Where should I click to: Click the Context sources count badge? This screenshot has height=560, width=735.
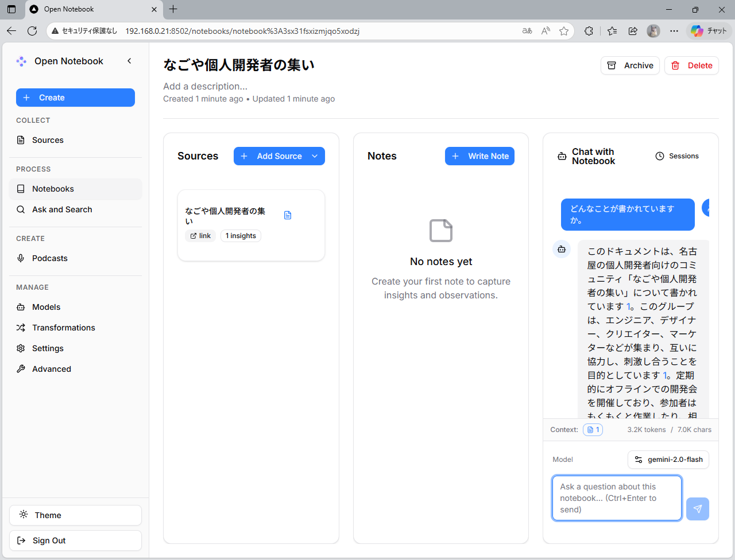point(593,430)
